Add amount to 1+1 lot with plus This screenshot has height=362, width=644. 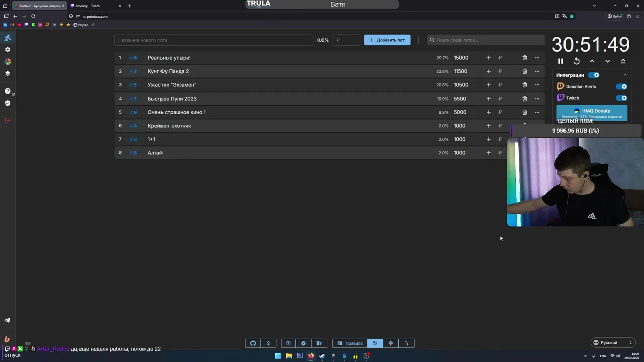488,139
